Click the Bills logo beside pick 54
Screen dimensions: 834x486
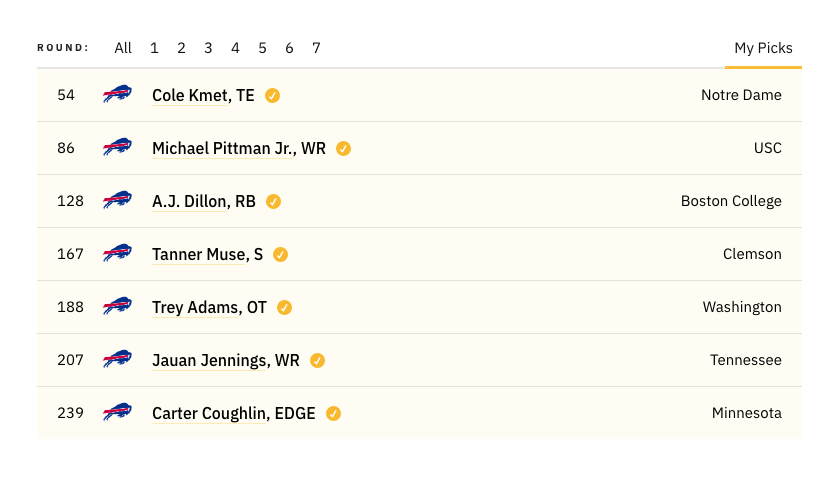tap(117, 94)
